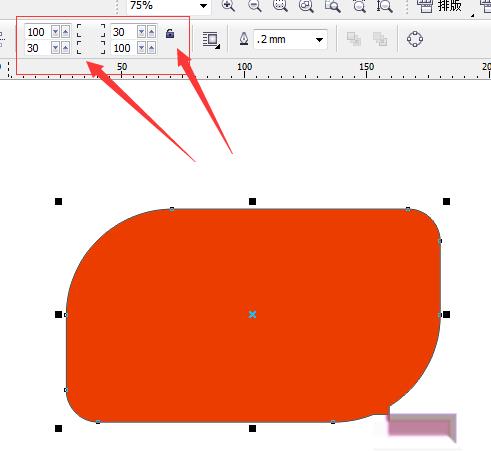Click the Zoom Out magnifier icon
Image resolution: width=491 pixels, height=452 pixels.
tap(255, 6)
